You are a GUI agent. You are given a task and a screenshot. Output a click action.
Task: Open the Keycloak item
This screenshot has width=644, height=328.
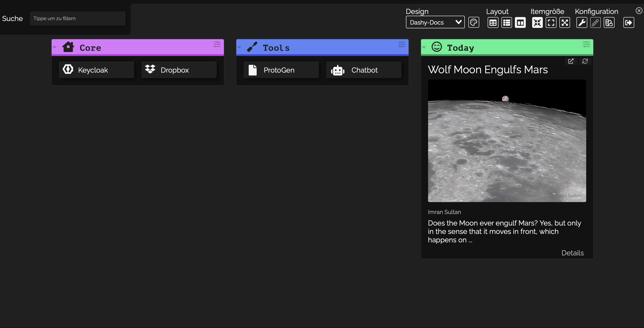click(x=96, y=70)
